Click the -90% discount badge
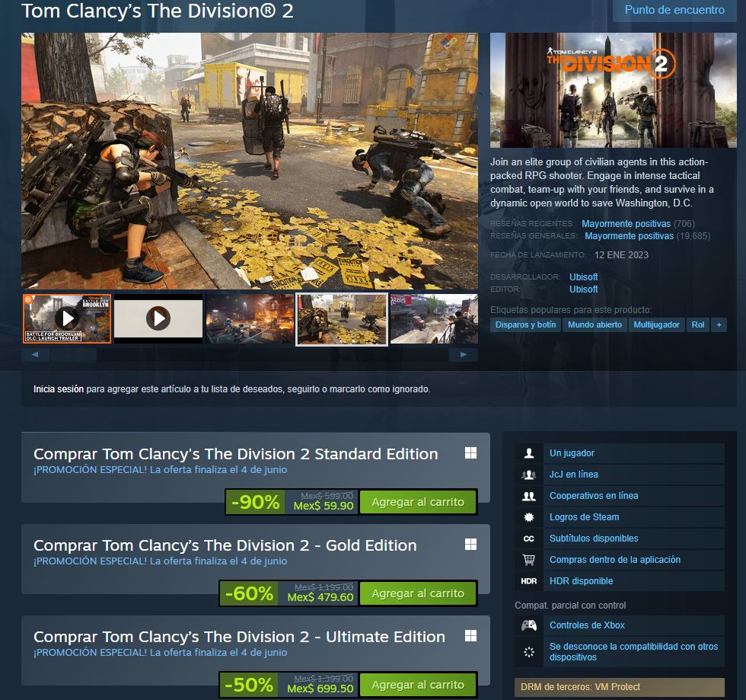This screenshot has height=700, width=746. (256, 502)
